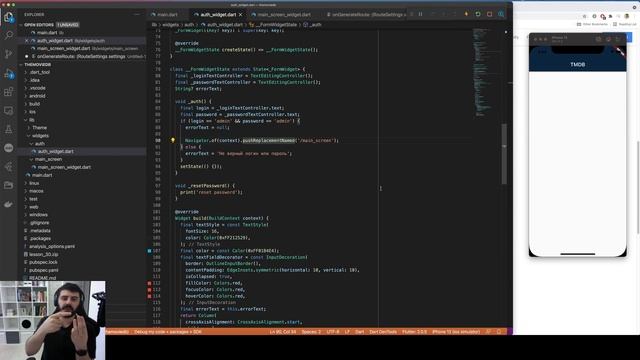Click Dart DevTools in status bar

coord(383,332)
